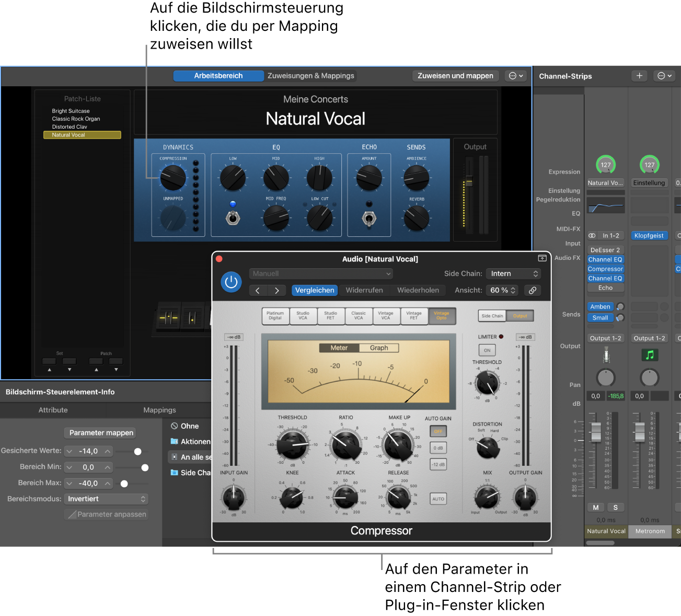
Task: Toggle the Limiter ON button
Action: click(x=487, y=350)
